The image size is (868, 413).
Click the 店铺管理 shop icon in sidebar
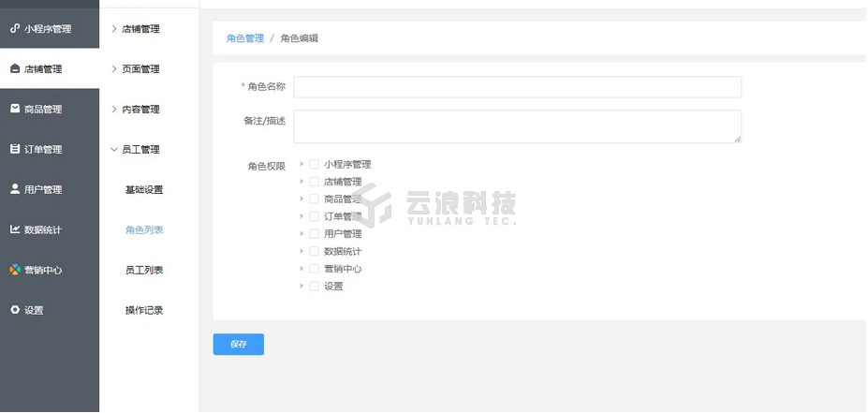point(15,69)
